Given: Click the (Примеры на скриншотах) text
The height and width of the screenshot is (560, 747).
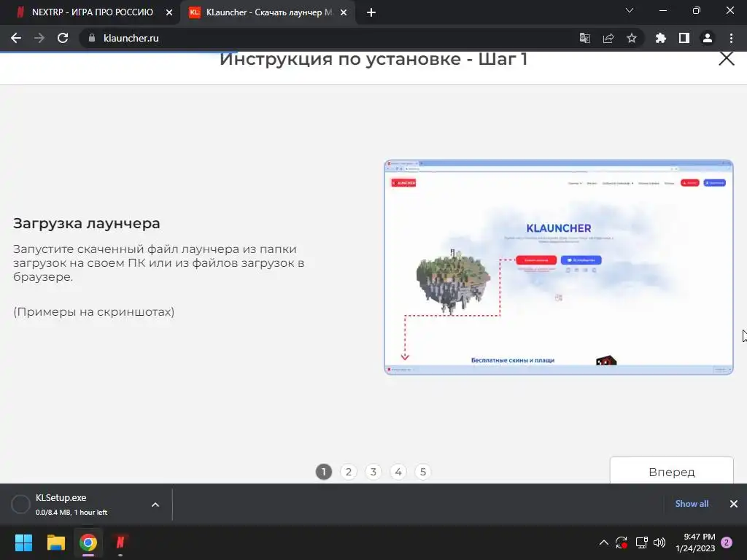Looking at the screenshot, I should point(94,312).
